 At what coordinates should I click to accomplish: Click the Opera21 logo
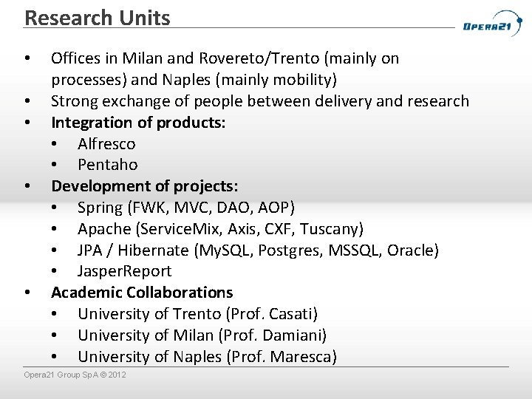pos(493,23)
